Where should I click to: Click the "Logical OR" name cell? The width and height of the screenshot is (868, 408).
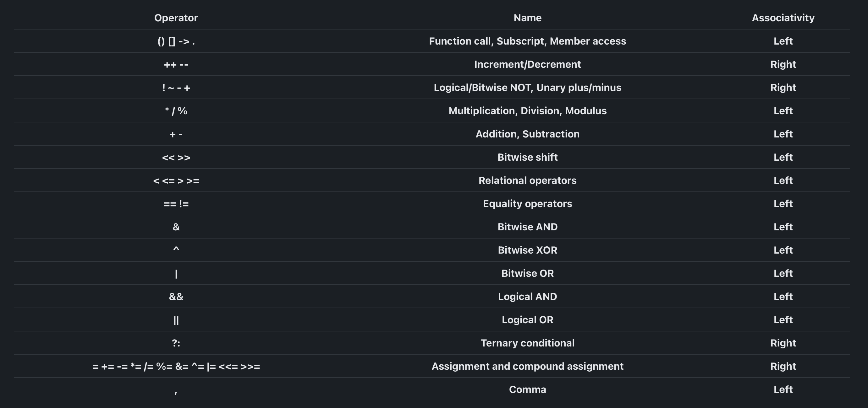pos(527,320)
